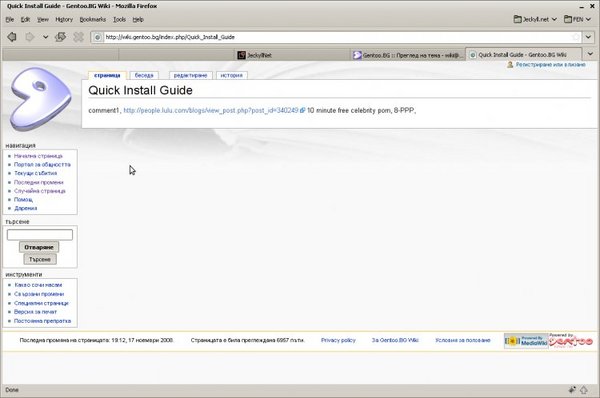
Task: Click the Powered by MediaWiki badge
Action: [526, 341]
